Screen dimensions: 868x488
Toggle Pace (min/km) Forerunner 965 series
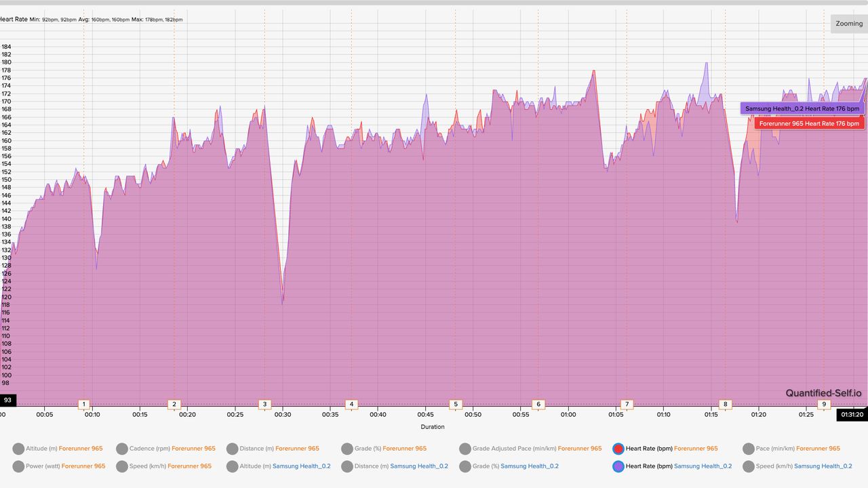[x=791, y=449]
